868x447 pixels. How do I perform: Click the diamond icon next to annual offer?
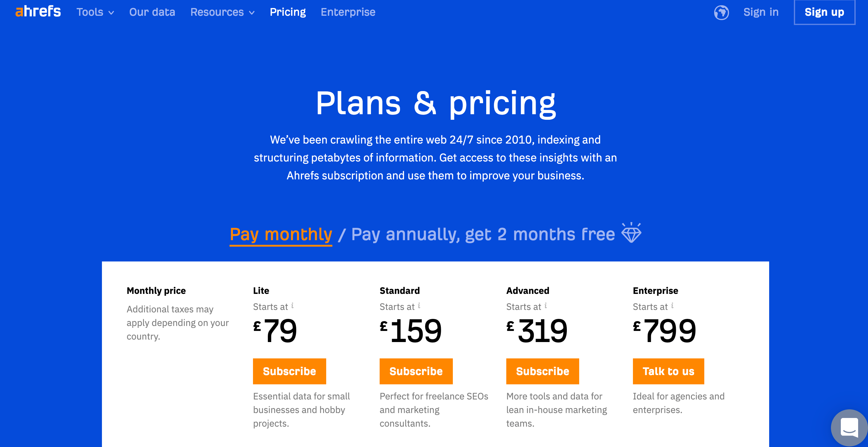pos(631,233)
